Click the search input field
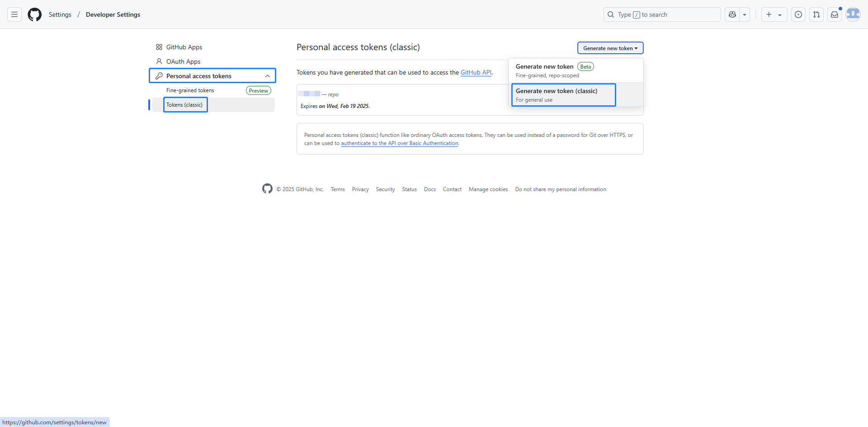868x427 pixels. coord(662,14)
